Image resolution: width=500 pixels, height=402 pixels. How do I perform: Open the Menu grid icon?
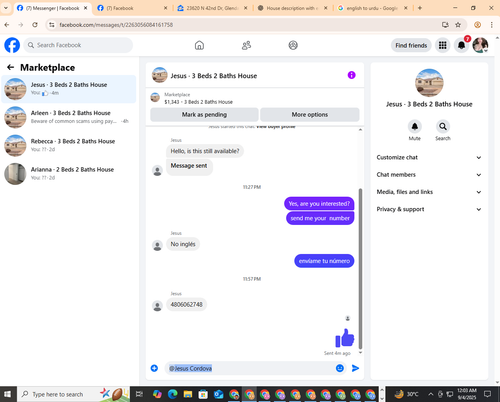[x=442, y=45]
